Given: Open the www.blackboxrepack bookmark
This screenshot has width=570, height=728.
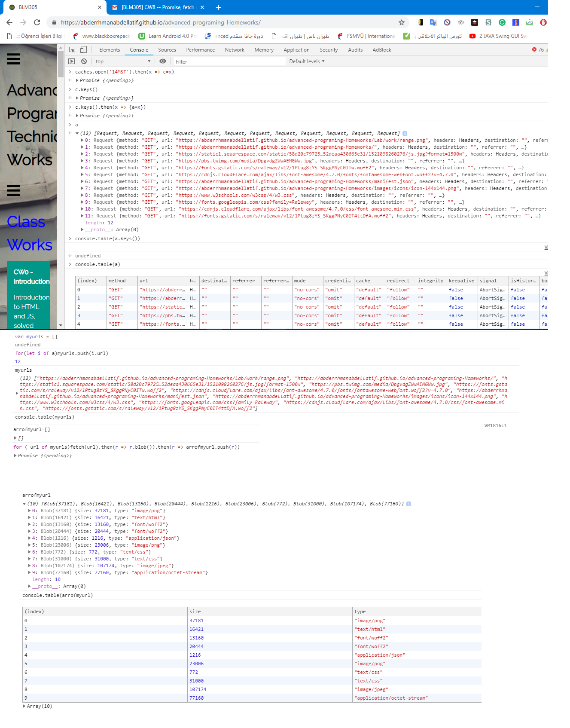Looking at the screenshot, I should pyautogui.click(x=101, y=36).
